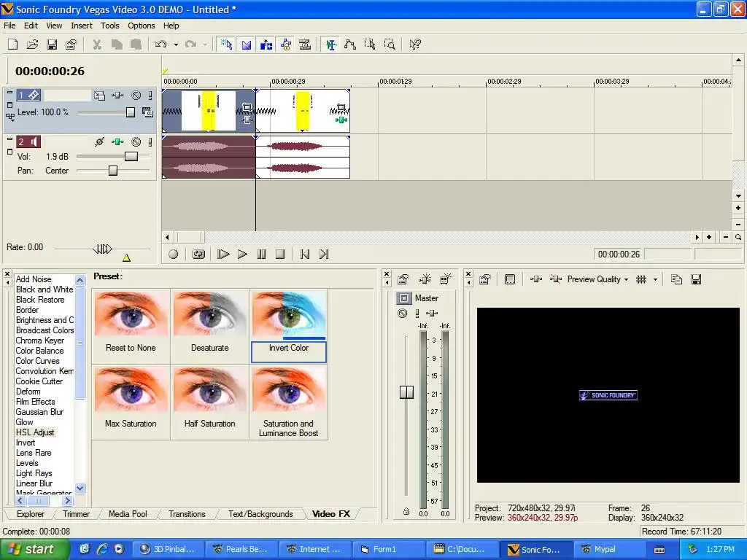This screenshot has width=747, height=560.
Task: Toggle Ignore Event Grouping icon
Action: (x=305, y=44)
